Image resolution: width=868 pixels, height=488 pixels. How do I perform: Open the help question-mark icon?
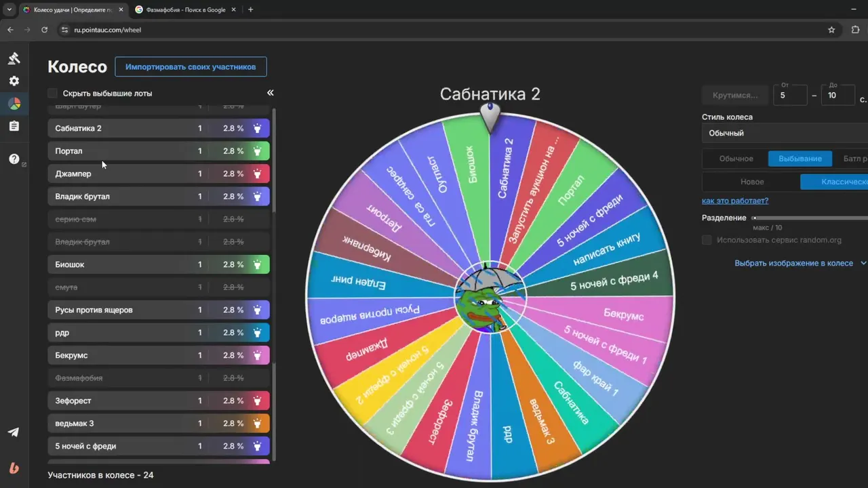[x=14, y=159]
